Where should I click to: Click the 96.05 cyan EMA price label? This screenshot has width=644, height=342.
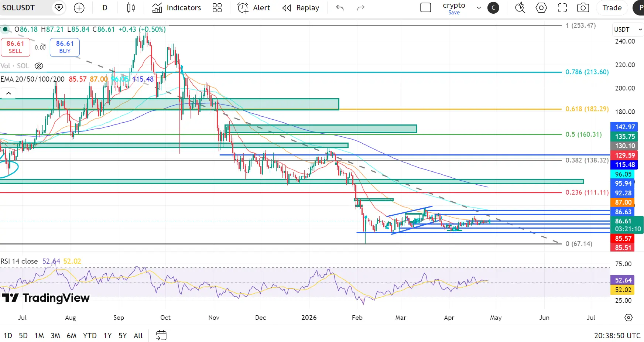point(623,174)
